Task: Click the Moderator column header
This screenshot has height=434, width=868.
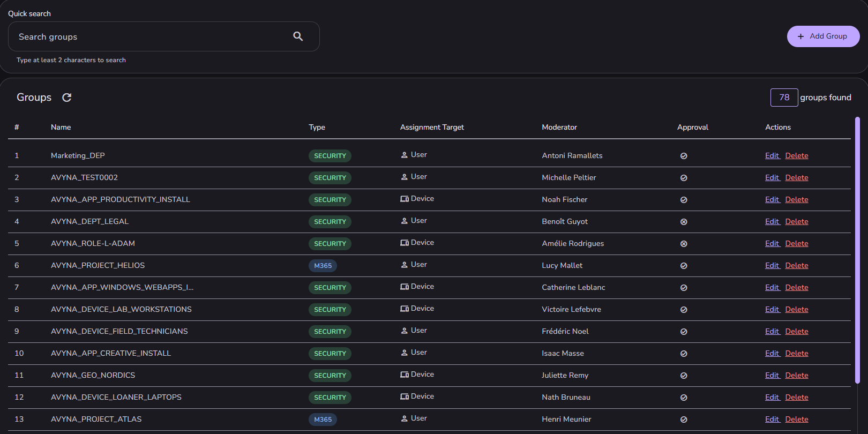Action: pos(559,127)
